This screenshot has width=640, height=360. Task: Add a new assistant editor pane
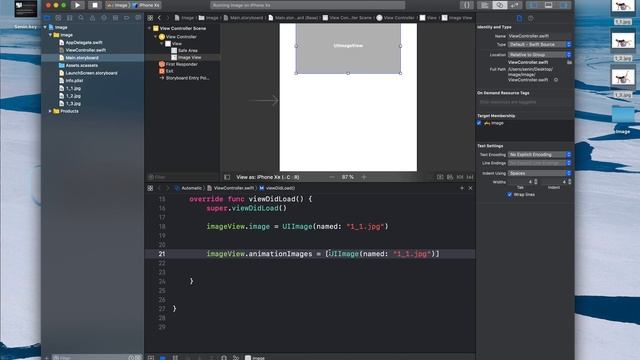click(x=462, y=188)
